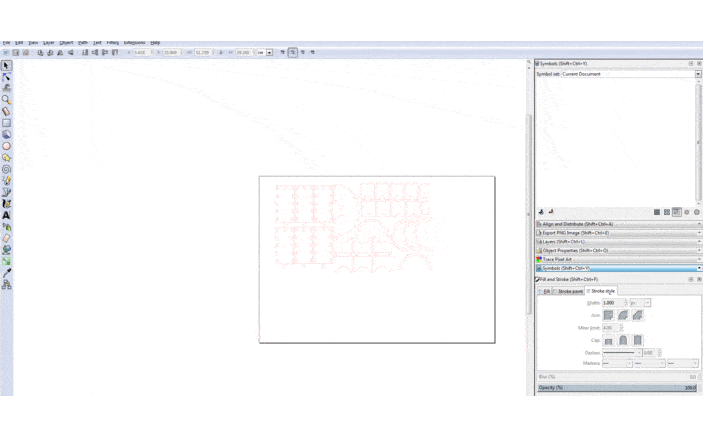This screenshot has height=437, width=703.
Task: Click Raise selection to top icon
Action: point(115,52)
